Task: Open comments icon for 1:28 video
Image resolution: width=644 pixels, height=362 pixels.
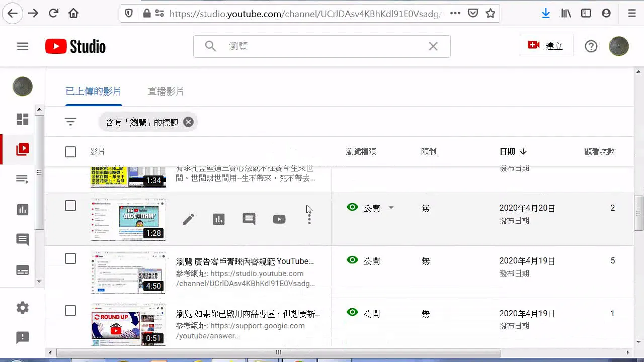Action: click(x=249, y=219)
